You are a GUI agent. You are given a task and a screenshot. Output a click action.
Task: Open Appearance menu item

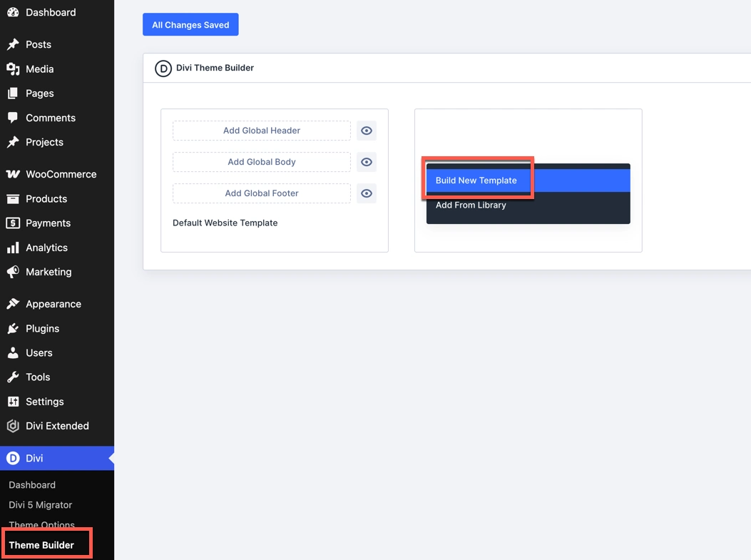tap(57, 304)
